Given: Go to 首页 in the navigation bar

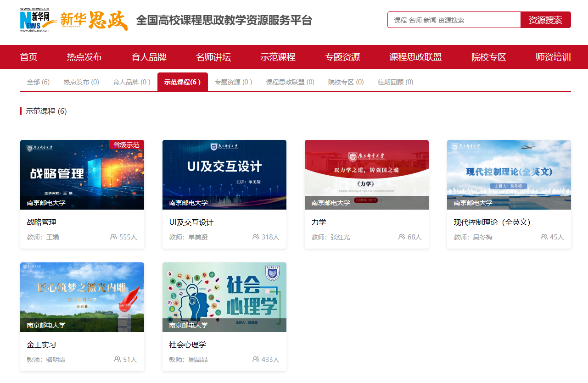Looking at the screenshot, I should [28, 57].
